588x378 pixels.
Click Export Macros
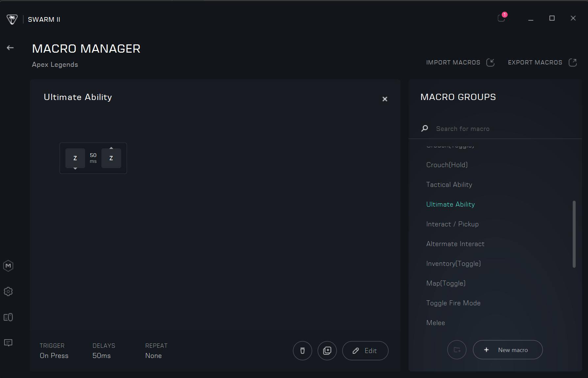(542, 63)
